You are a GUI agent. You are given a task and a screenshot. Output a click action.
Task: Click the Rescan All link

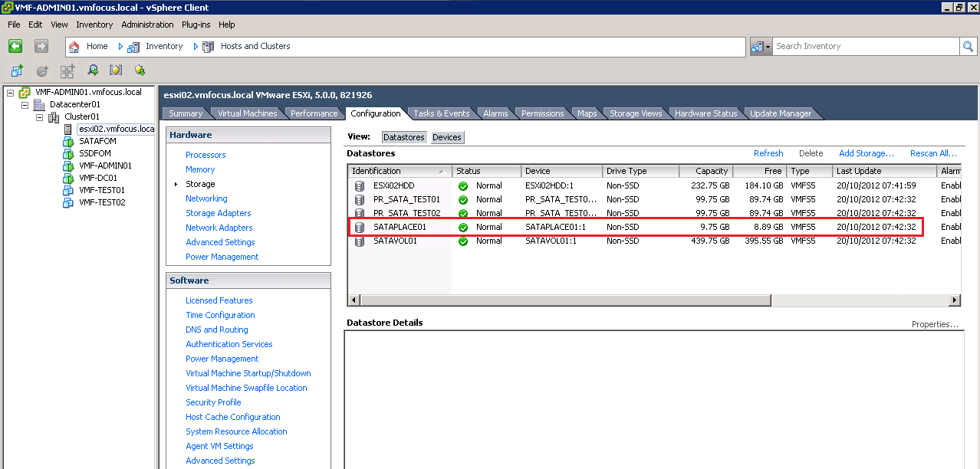pos(933,153)
